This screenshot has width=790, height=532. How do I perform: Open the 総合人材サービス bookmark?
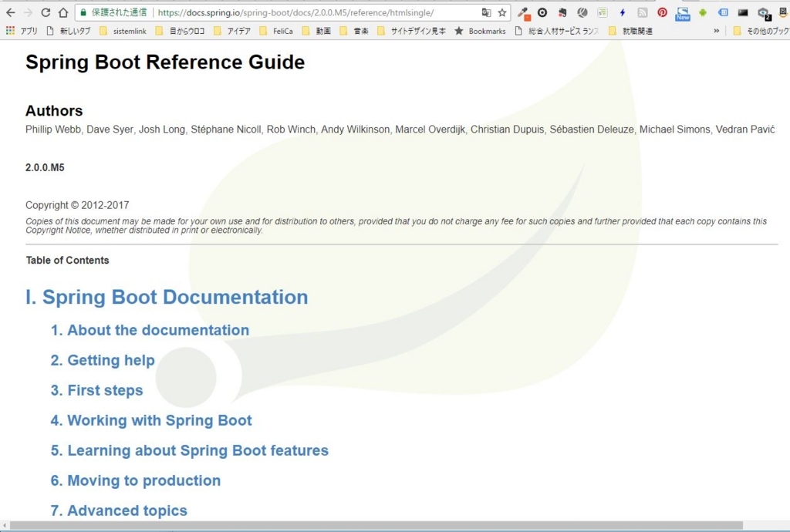point(557,31)
